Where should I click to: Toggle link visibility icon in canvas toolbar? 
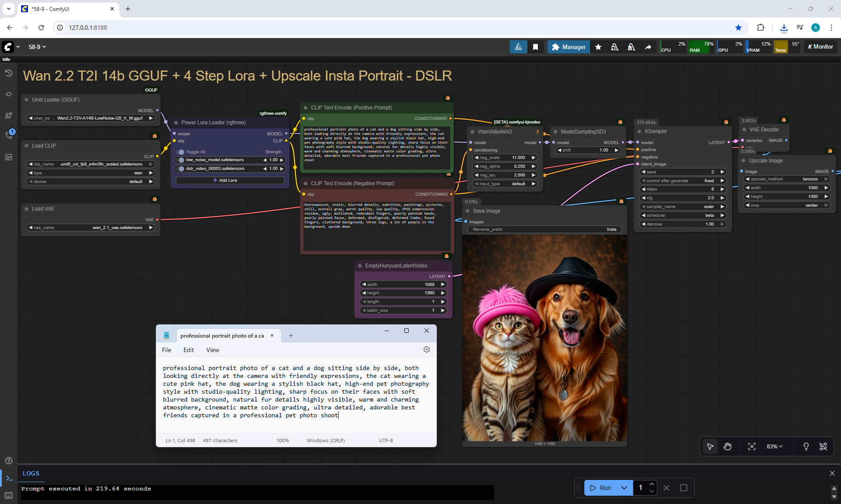(x=823, y=446)
